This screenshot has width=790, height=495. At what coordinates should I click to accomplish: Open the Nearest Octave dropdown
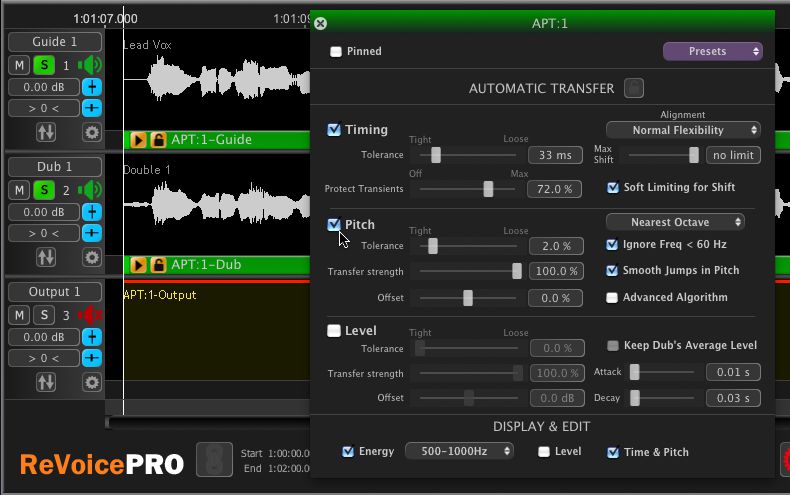pos(675,222)
